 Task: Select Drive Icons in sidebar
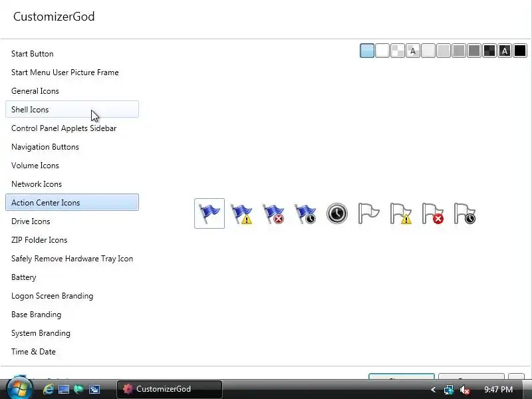pos(72,221)
